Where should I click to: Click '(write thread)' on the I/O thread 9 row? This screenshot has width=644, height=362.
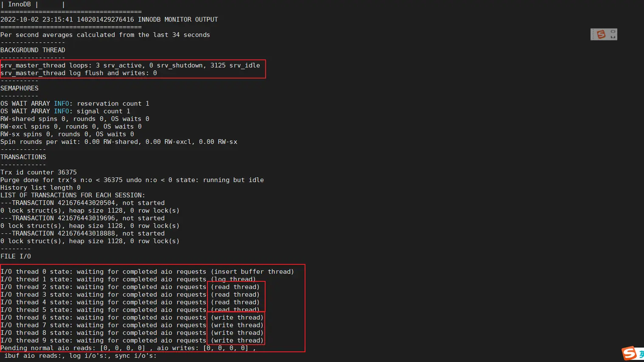point(237,340)
